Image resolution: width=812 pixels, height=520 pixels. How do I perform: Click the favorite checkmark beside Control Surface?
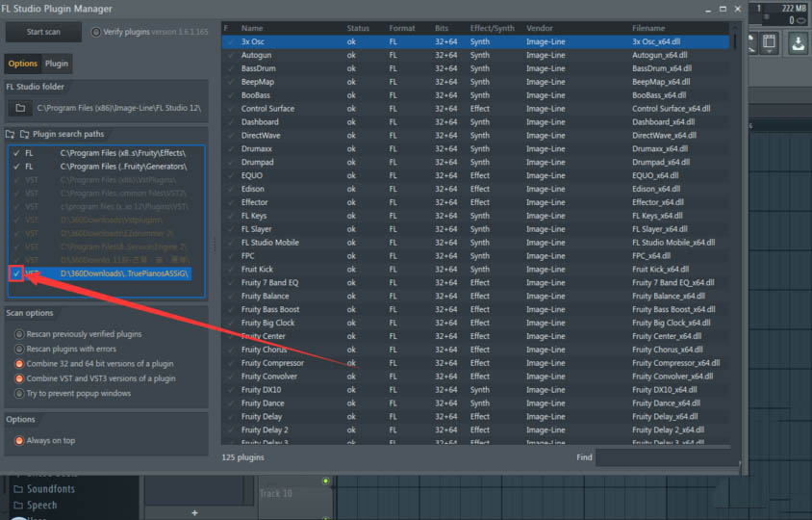tap(231, 109)
